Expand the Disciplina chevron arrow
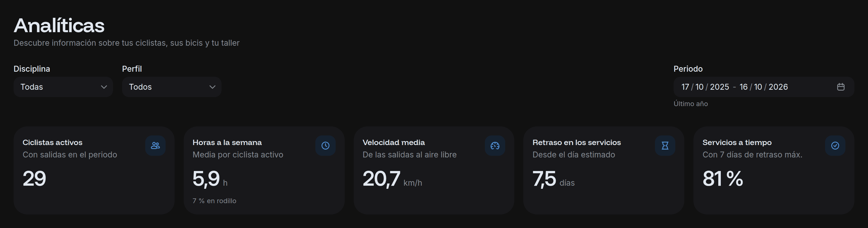The width and height of the screenshot is (868, 228). pyautogui.click(x=104, y=87)
